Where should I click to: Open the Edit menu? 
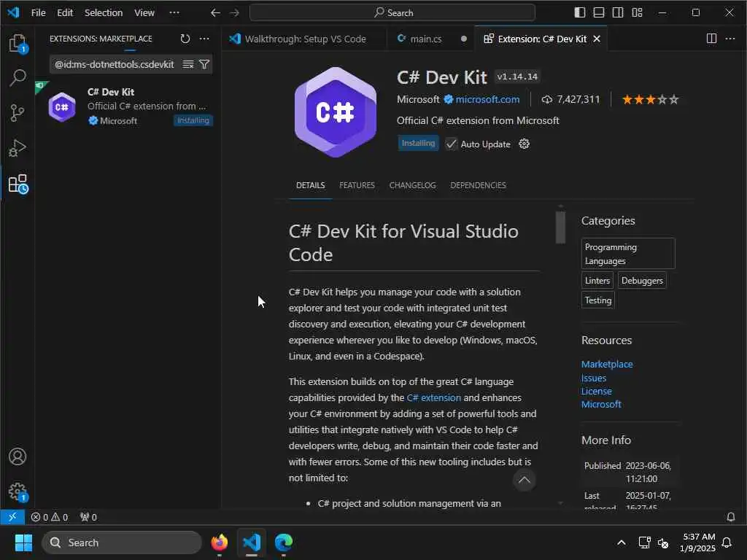tap(65, 13)
